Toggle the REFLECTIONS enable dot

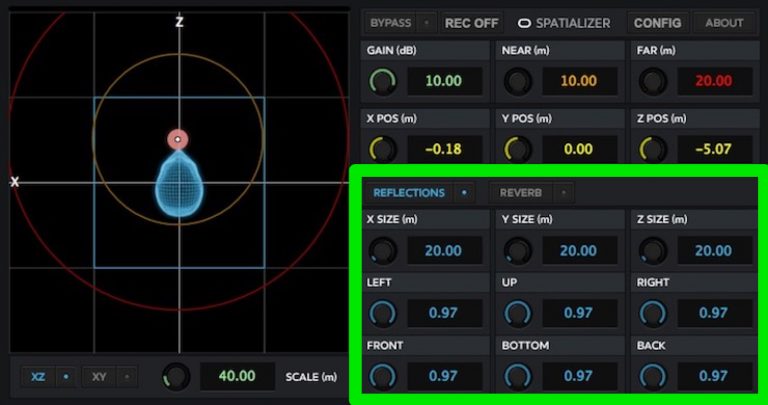click(x=464, y=192)
